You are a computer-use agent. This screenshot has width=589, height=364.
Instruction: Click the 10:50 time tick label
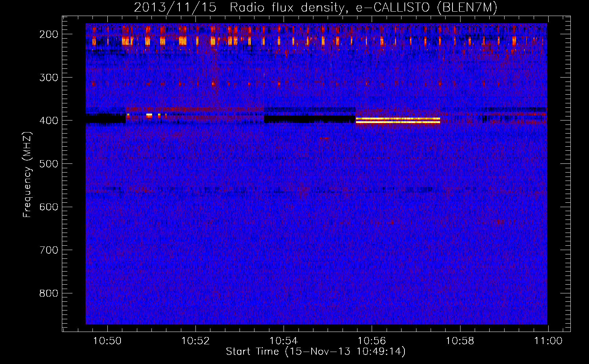[107, 341]
